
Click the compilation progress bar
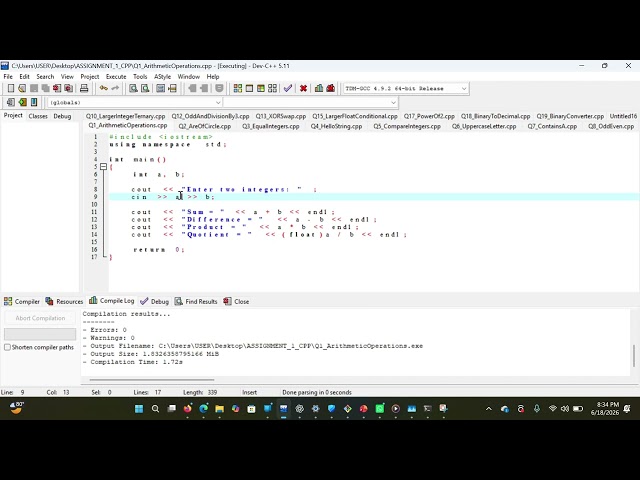click(40, 334)
